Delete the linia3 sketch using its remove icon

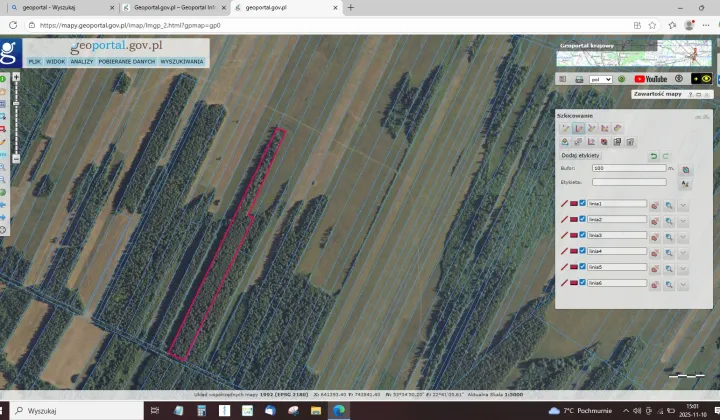(x=653, y=236)
